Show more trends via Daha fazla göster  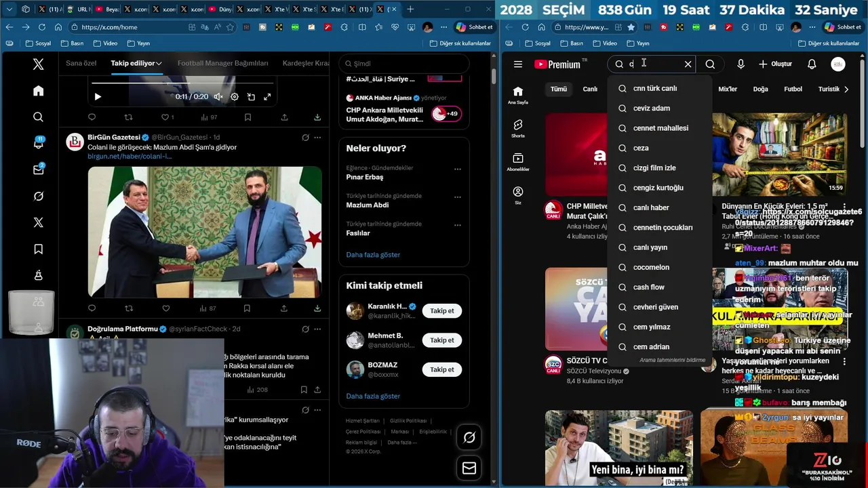click(x=373, y=255)
